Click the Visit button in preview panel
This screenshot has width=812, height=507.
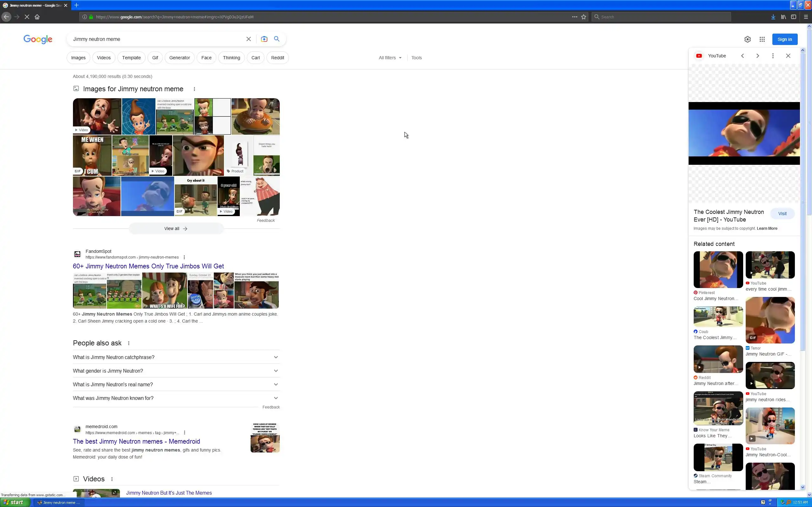(x=782, y=214)
